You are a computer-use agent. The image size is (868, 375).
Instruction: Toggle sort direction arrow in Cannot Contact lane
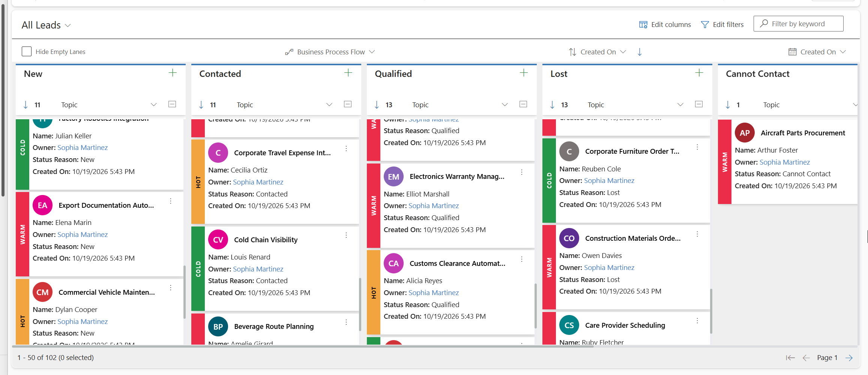728,105
